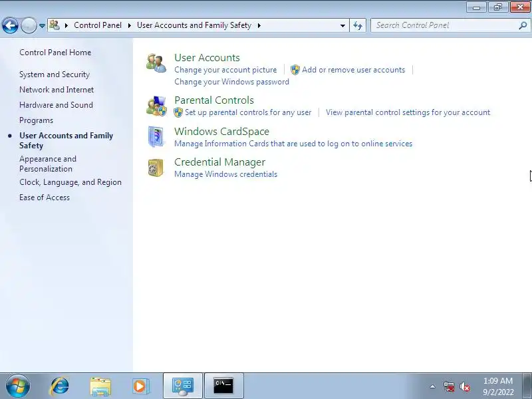Click View parental control settings for your account
This screenshot has width=532, height=399.
coord(408,112)
